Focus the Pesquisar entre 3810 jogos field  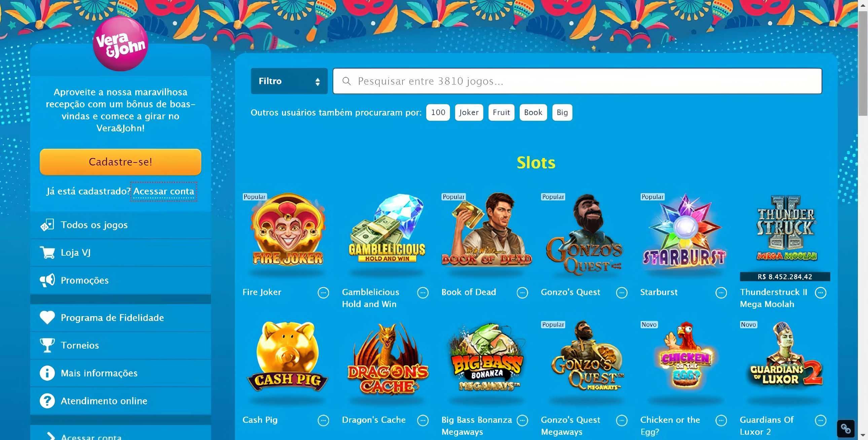[x=577, y=81]
